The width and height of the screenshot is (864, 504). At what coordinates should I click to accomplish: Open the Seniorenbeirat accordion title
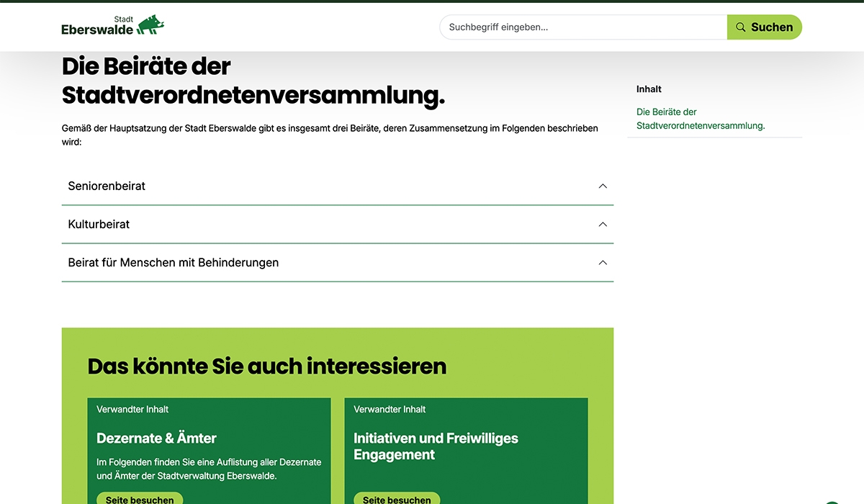click(107, 186)
